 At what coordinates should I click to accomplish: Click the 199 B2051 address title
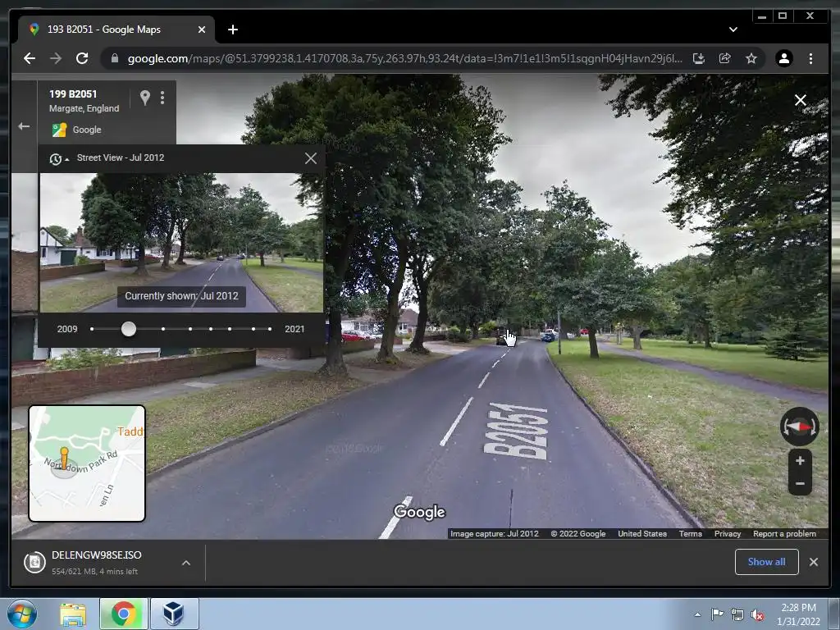[73, 94]
